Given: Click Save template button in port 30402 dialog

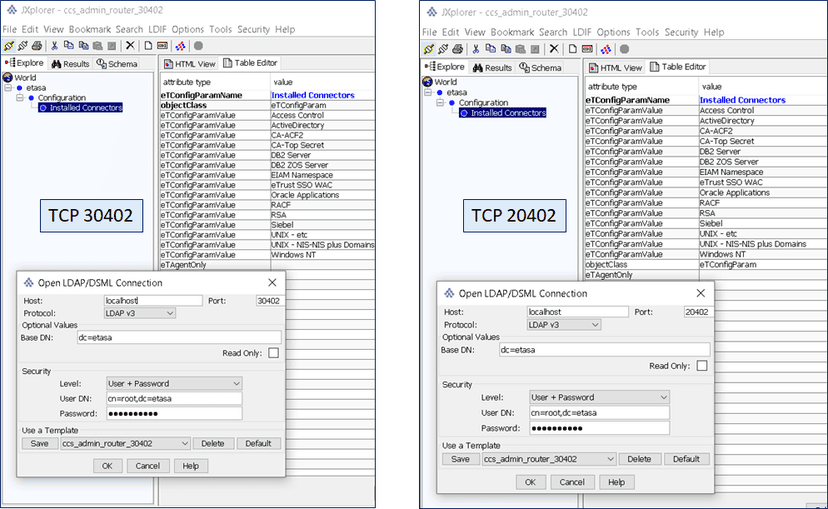Looking at the screenshot, I should point(39,443).
